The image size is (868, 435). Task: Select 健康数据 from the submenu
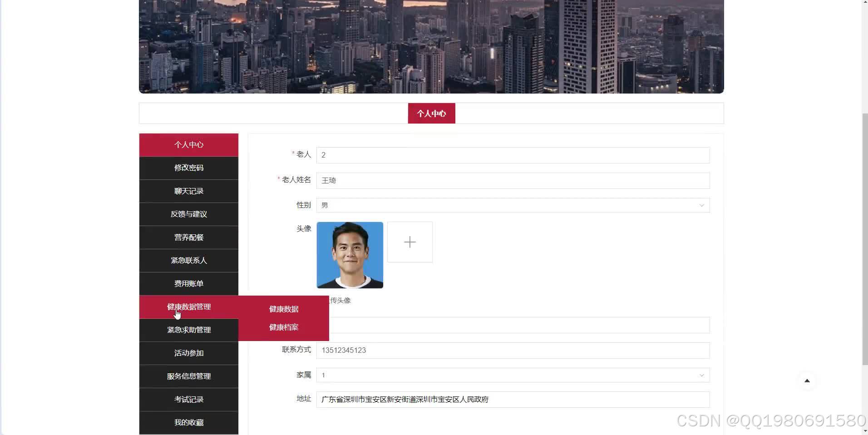pyautogui.click(x=283, y=309)
